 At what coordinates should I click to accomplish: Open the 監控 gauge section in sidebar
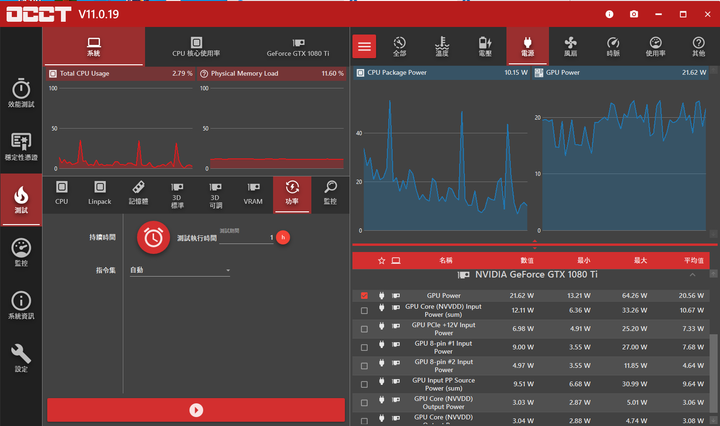click(x=21, y=252)
